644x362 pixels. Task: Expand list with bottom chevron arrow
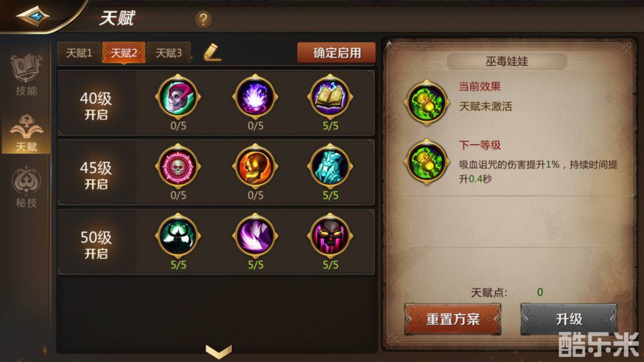click(x=219, y=351)
